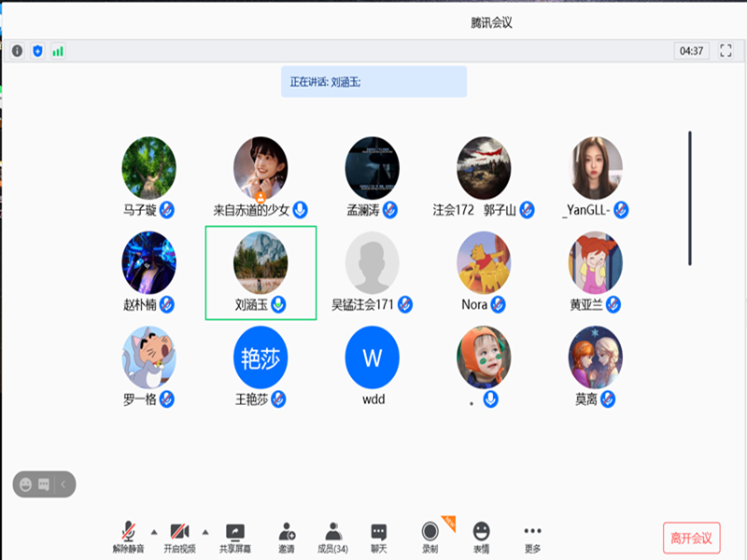
Task: Open the 表情 reactions picker
Action: (481, 537)
